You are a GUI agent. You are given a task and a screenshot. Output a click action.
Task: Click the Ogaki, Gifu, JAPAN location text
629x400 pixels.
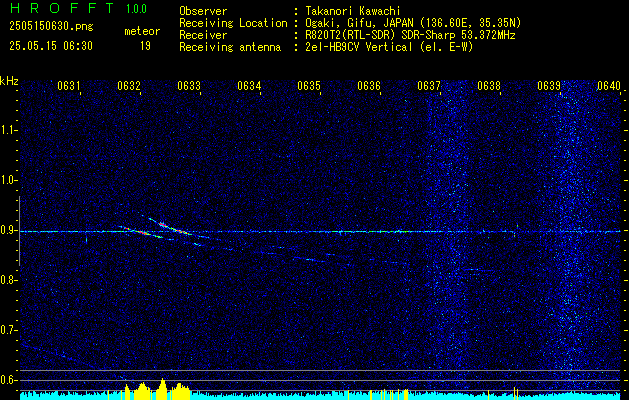[413, 23]
